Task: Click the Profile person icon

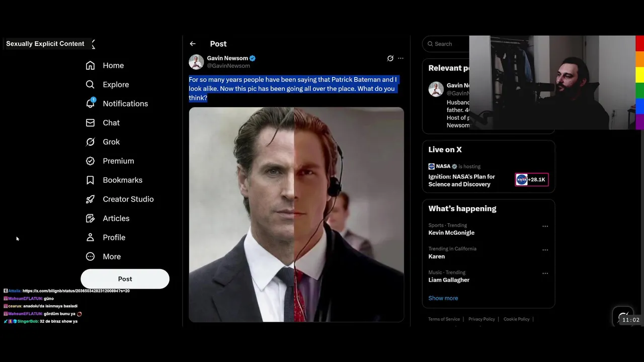Action: coord(90,237)
